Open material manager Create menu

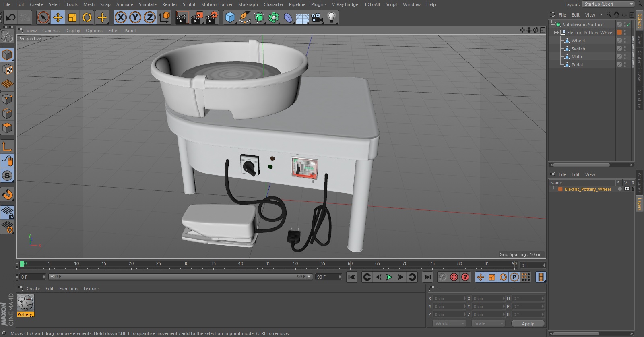coord(33,289)
